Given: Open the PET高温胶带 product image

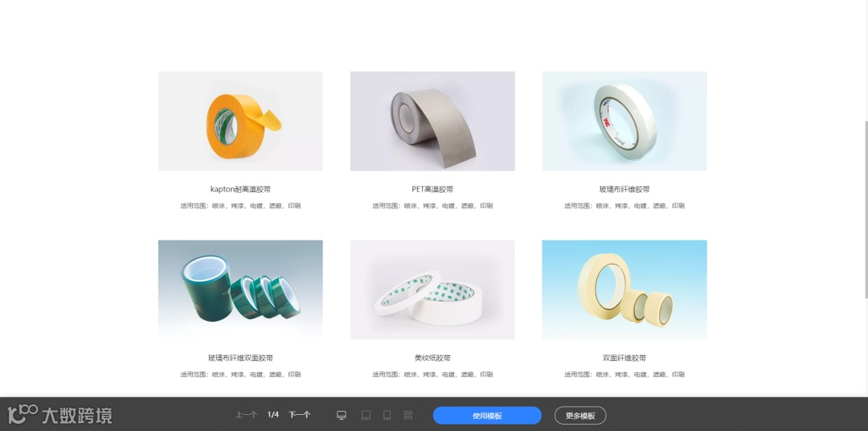Looking at the screenshot, I should pos(432,121).
